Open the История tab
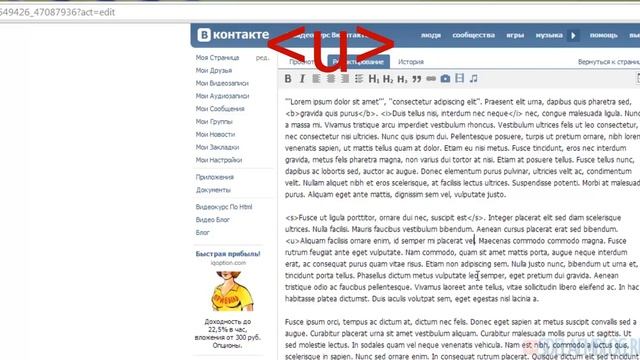Viewport: 640px width, 360px height. [411, 62]
